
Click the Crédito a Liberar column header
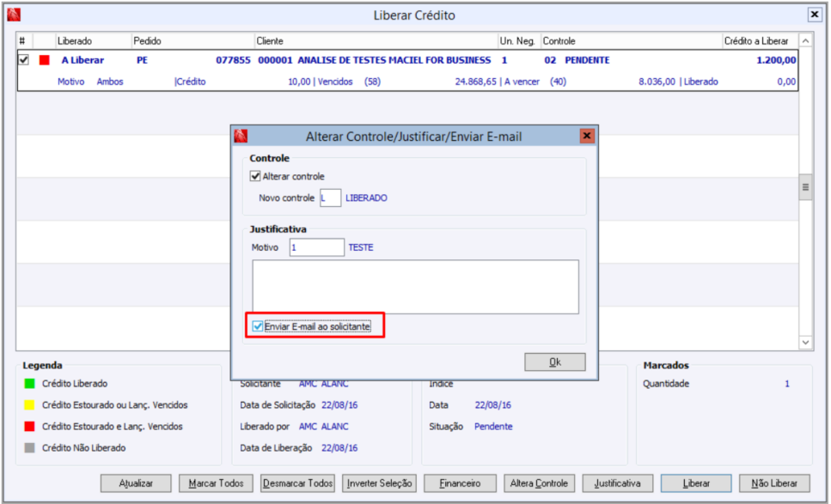(761, 40)
